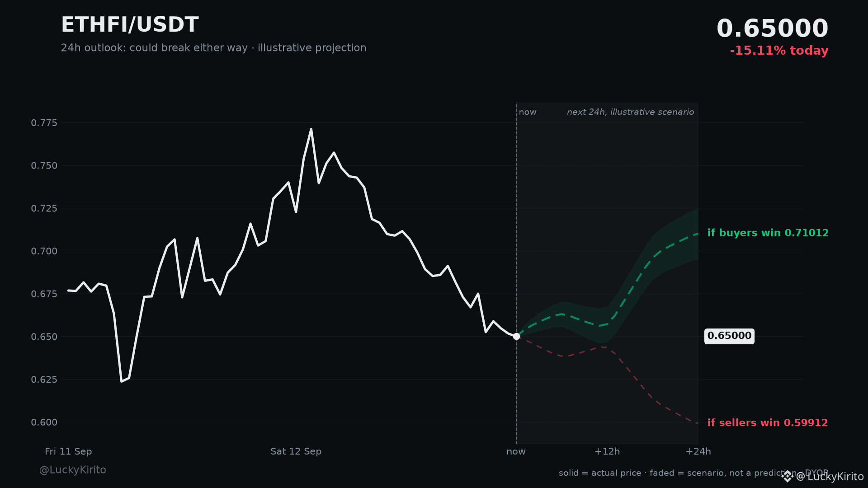Click the 0.65000 price tag label
Viewport: 868px width, 488px height.
click(x=729, y=336)
